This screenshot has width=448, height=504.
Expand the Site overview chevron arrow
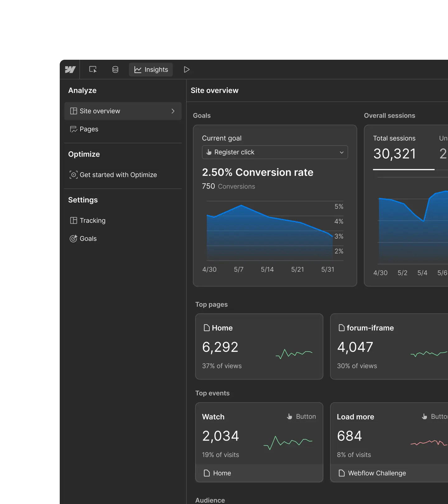[173, 111]
